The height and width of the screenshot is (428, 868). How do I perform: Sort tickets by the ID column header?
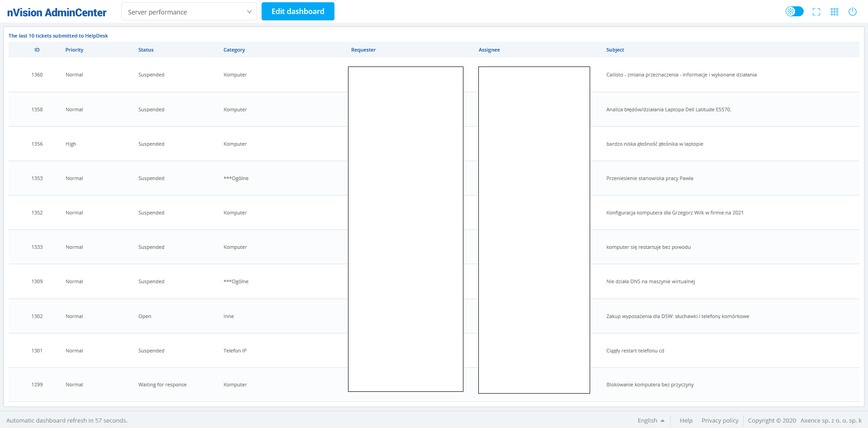click(x=37, y=50)
